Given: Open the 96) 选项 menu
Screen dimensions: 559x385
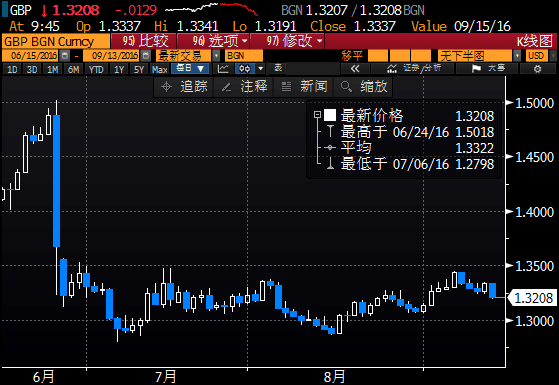Looking at the screenshot, I should point(213,41).
